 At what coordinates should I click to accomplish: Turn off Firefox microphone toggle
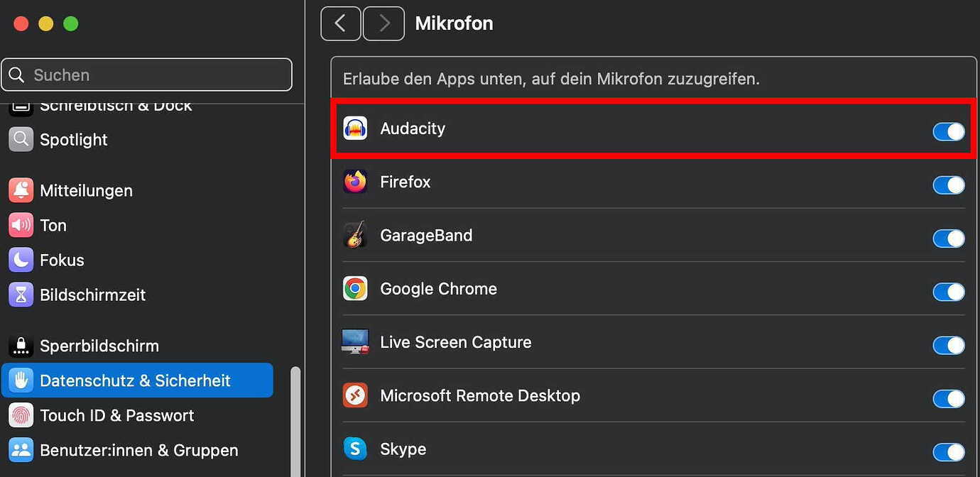(x=949, y=185)
